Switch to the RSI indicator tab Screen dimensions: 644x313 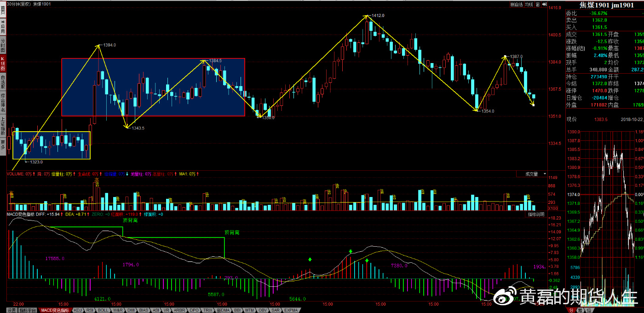(x=90, y=310)
